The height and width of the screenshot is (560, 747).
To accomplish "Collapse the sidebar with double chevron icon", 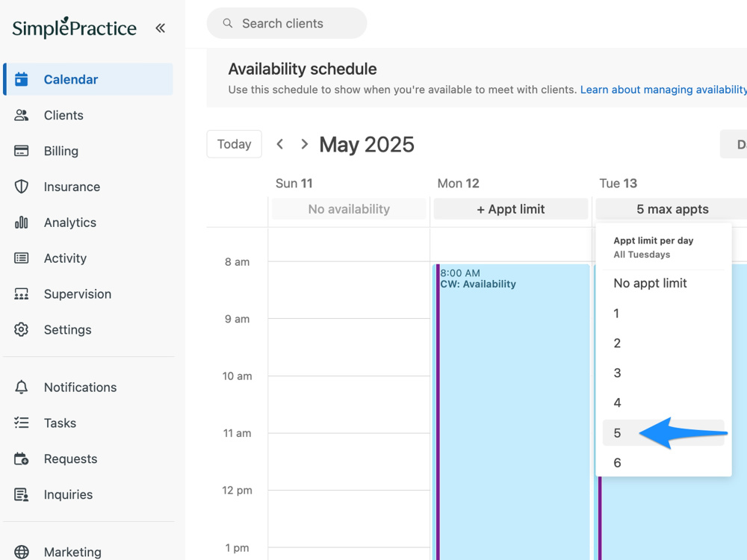I will [x=160, y=28].
